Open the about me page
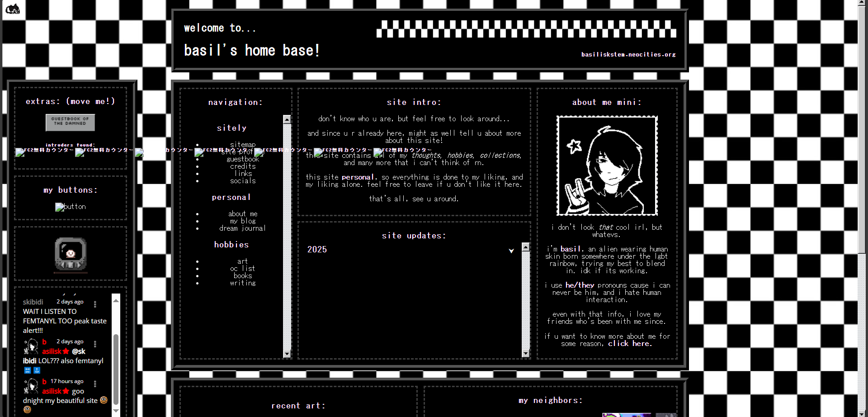 [243, 214]
